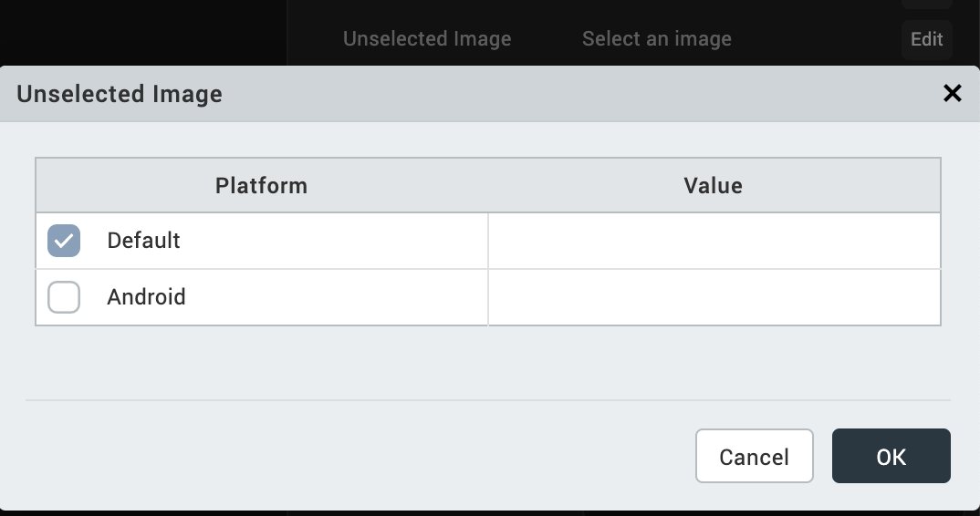The height and width of the screenshot is (516, 980).
Task: Confirm with the OK button
Action: point(891,456)
